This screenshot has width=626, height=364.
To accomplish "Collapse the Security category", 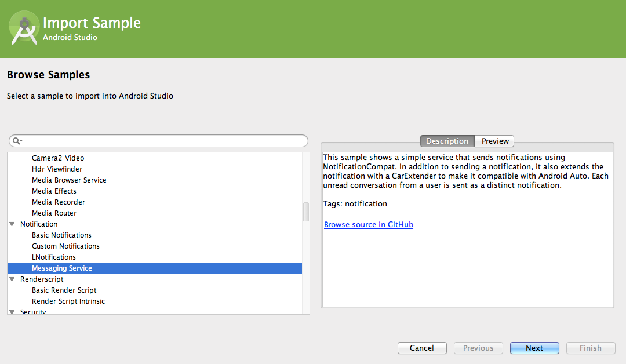I will 12,312.
